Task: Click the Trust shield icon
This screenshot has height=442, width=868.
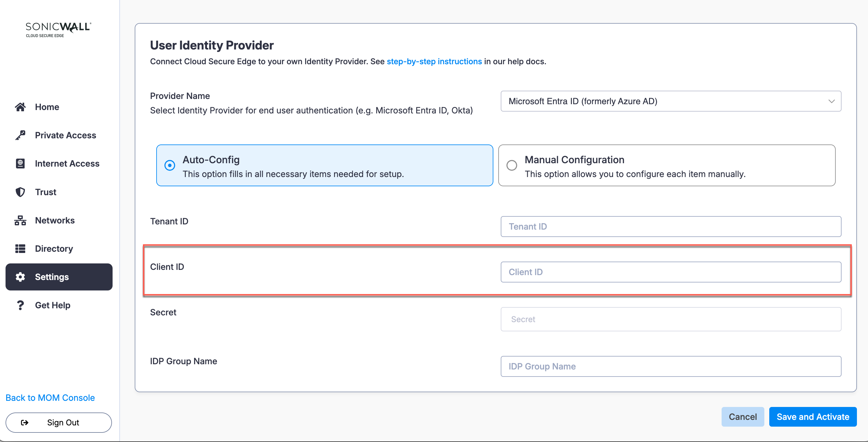Action: [20, 192]
